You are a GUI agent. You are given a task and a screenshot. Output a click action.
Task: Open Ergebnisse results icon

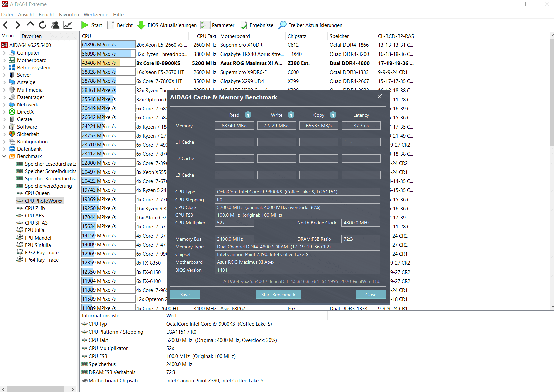click(x=244, y=25)
